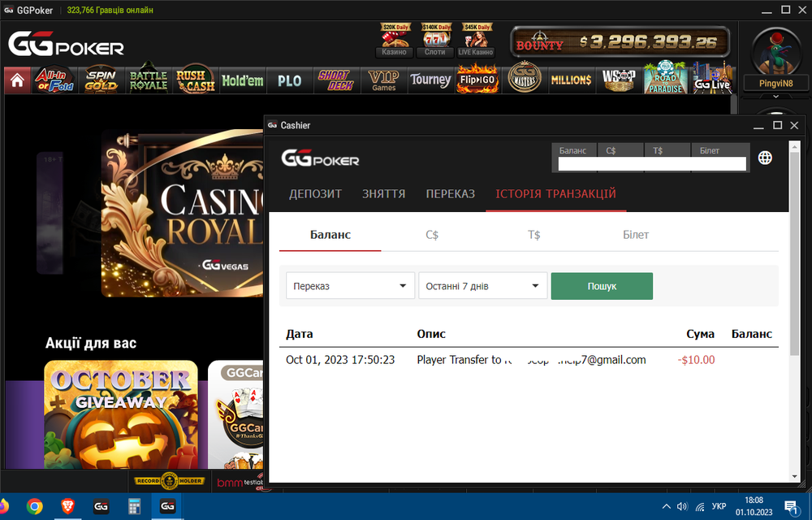The height and width of the screenshot is (520, 812).
Task: Switch keyboard language УКР indicator
Action: click(719, 506)
